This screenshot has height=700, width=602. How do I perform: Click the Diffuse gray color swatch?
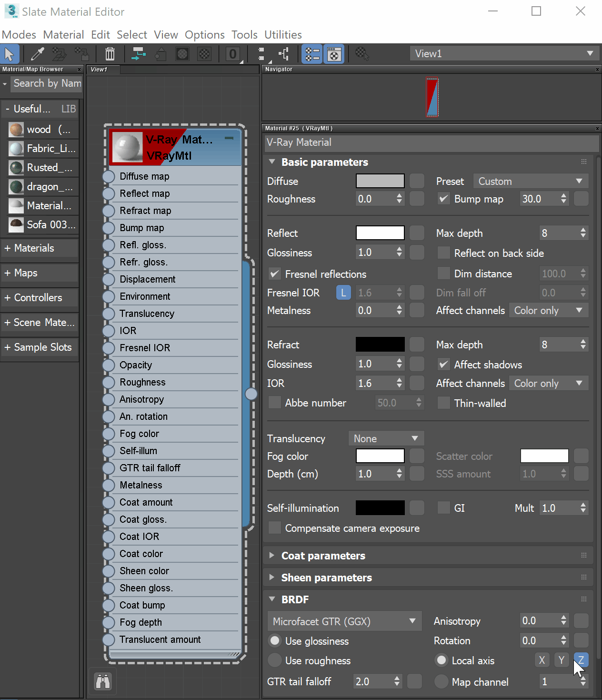380,181
